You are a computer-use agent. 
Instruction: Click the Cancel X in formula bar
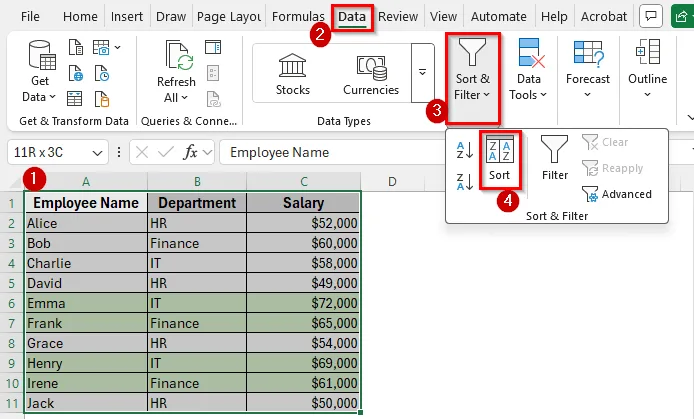(142, 153)
